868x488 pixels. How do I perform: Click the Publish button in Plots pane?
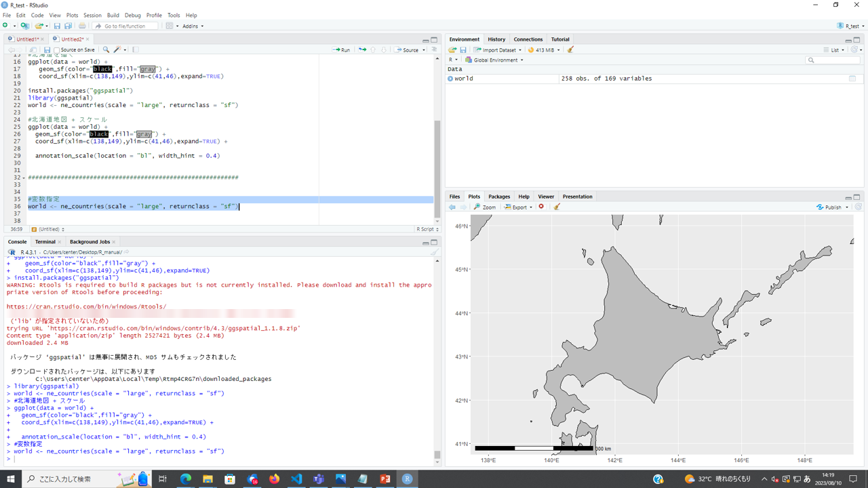point(832,207)
